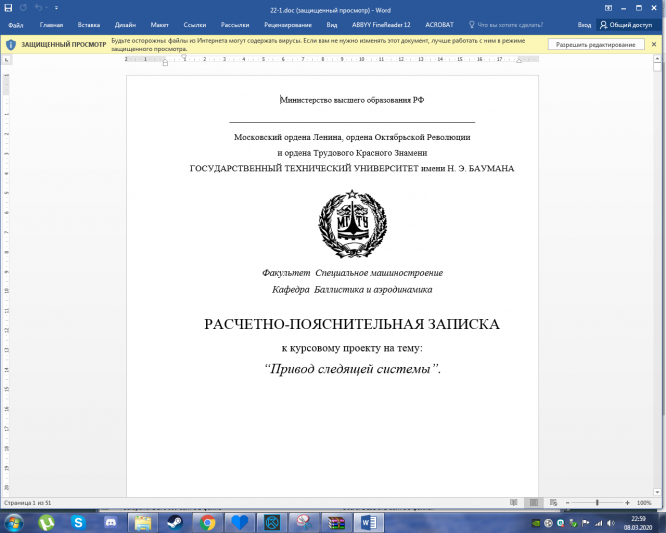Open the blue heart app in taskbar

coord(239,523)
